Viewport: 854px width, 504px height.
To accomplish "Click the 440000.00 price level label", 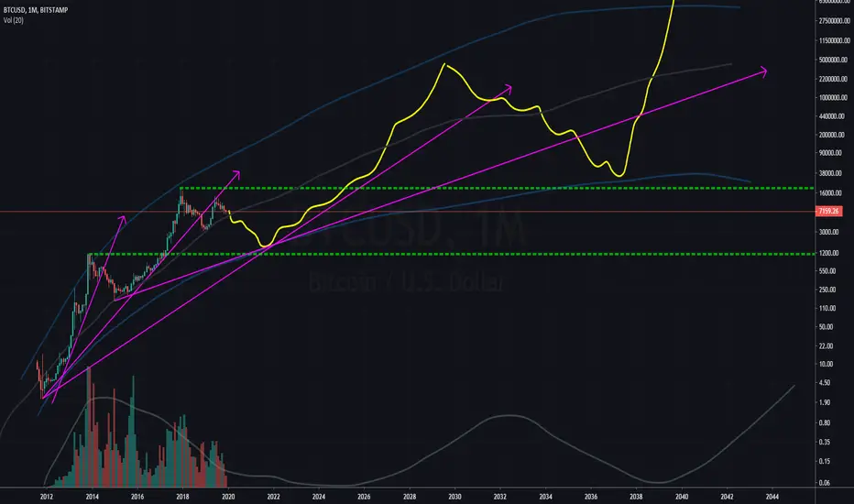I will point(832,116).
